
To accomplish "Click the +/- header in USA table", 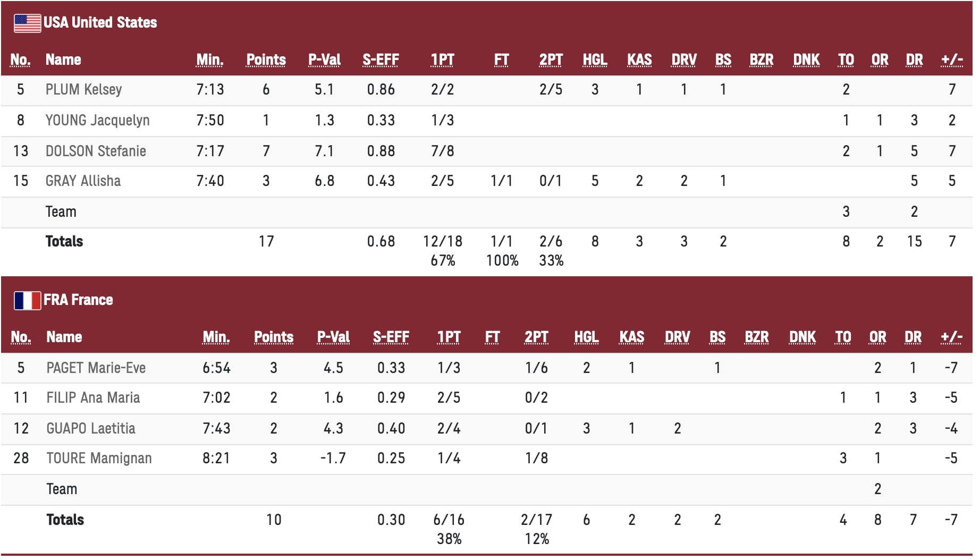I will click(951, 60).
